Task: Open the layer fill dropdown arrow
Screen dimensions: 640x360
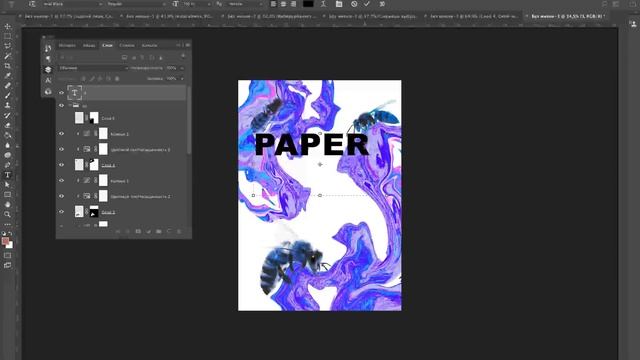Action: point(182,78)
